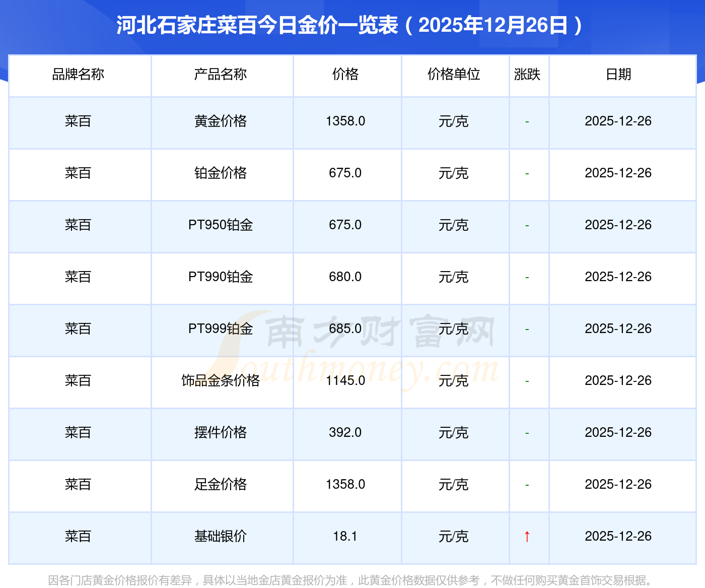Click 元/克 unit in 黄金价格 row
Image resolution: width=705 pixels, height=588 pixels.
click(x=454, y=121)
